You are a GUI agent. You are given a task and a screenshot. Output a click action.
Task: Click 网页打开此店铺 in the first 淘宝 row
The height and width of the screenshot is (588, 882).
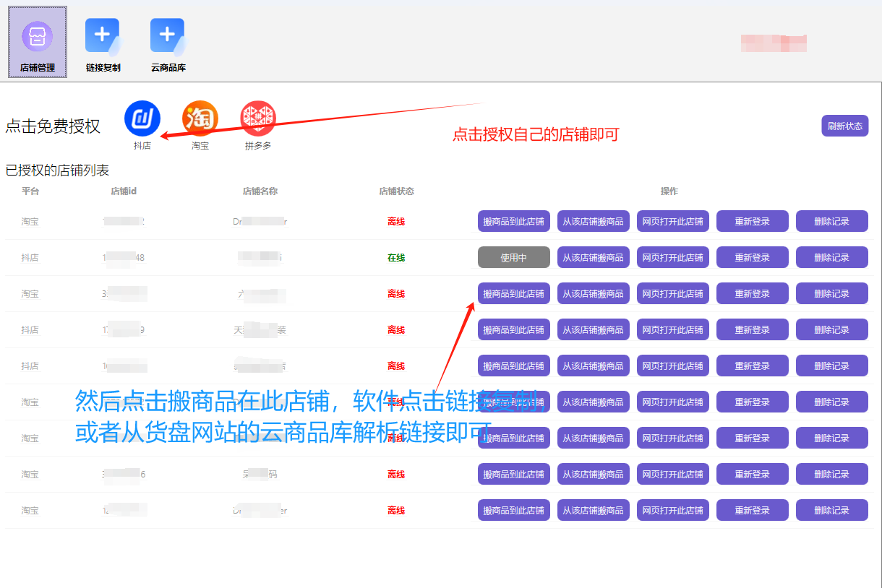coord(673,221)
